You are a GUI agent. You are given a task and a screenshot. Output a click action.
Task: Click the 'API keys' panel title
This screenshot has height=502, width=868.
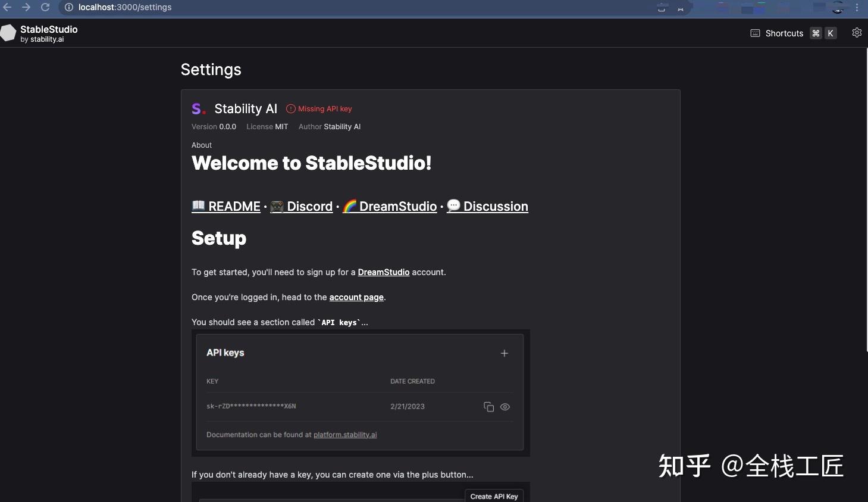pos(225,353)
